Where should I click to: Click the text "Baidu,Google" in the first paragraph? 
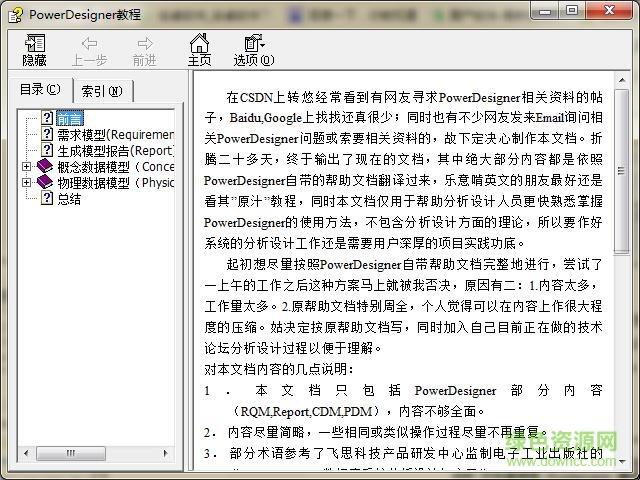(x=266, y=118)
